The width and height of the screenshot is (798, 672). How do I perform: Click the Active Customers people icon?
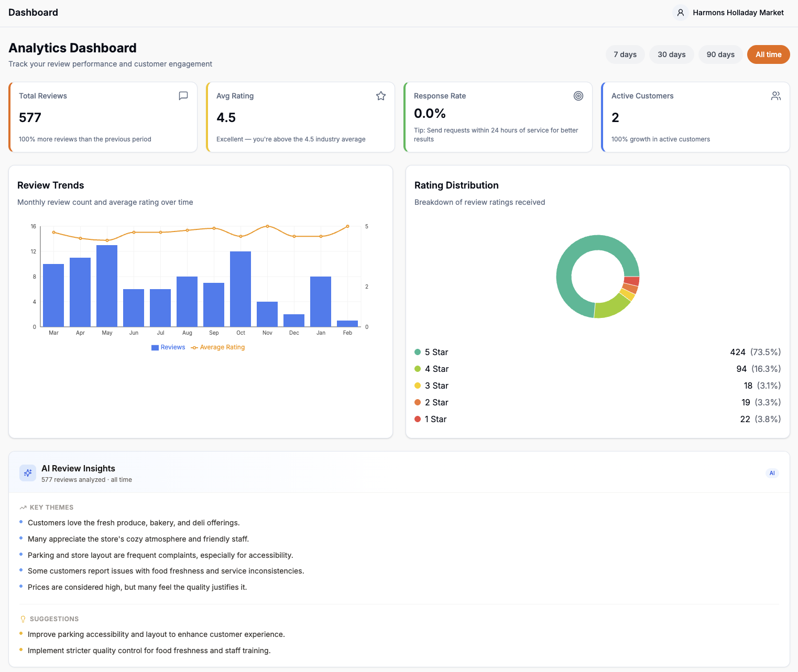[x=776, y=96]
